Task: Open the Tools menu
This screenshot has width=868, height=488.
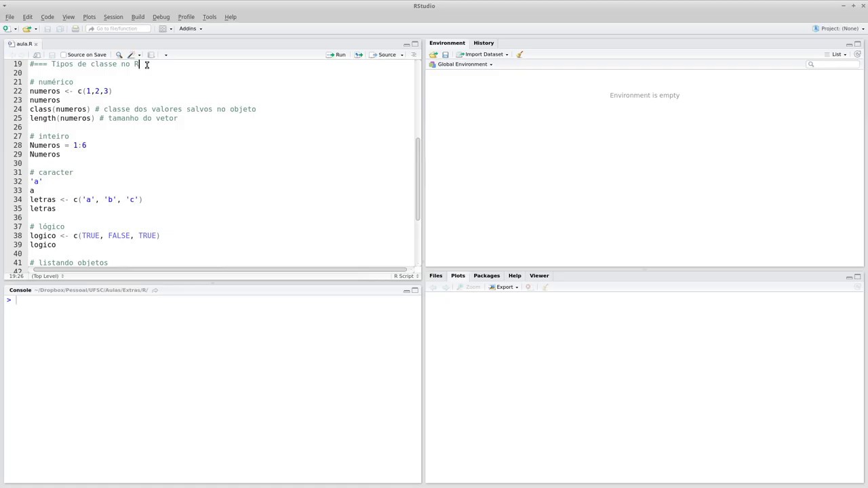Action: [210, 17]
